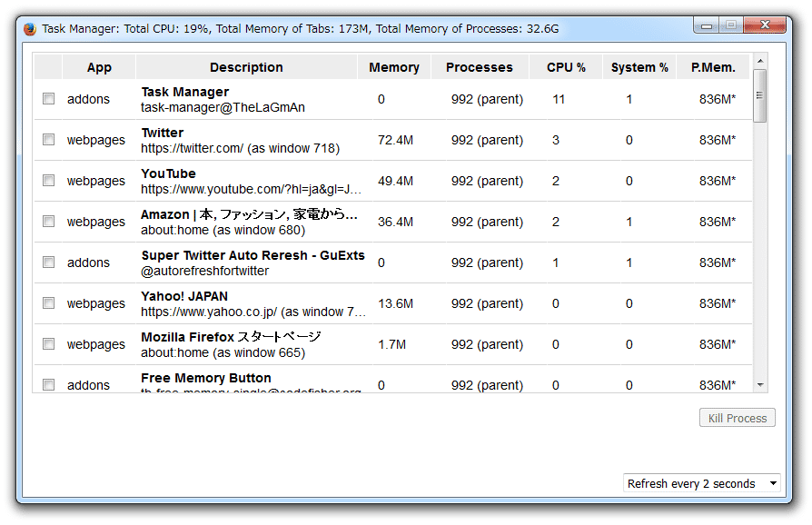Check the Super Twitter Auto Reresh checkbox
Image resolution: width=812 pixels, height=525 pixels.
[x=49, y=262]
